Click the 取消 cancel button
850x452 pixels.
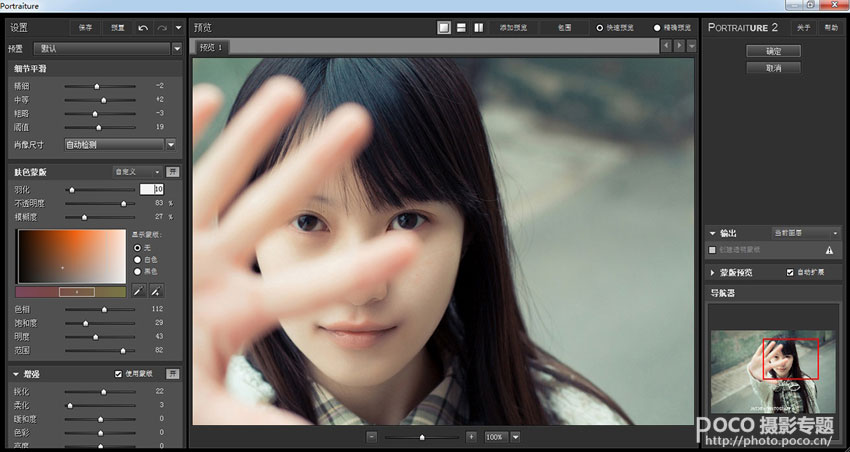[774, 68]
